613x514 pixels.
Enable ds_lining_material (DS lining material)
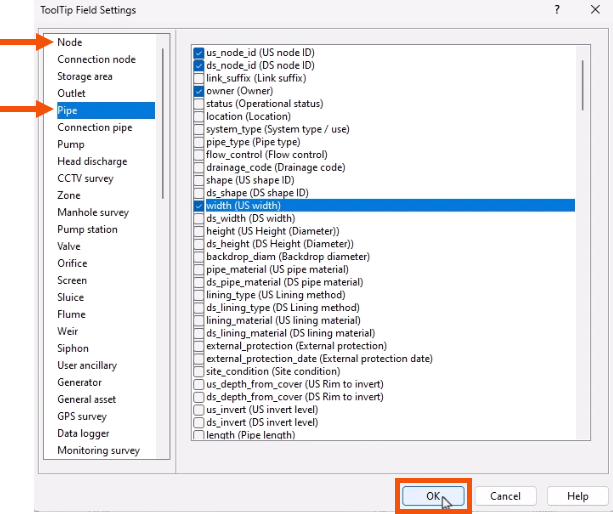pos(199,333)
